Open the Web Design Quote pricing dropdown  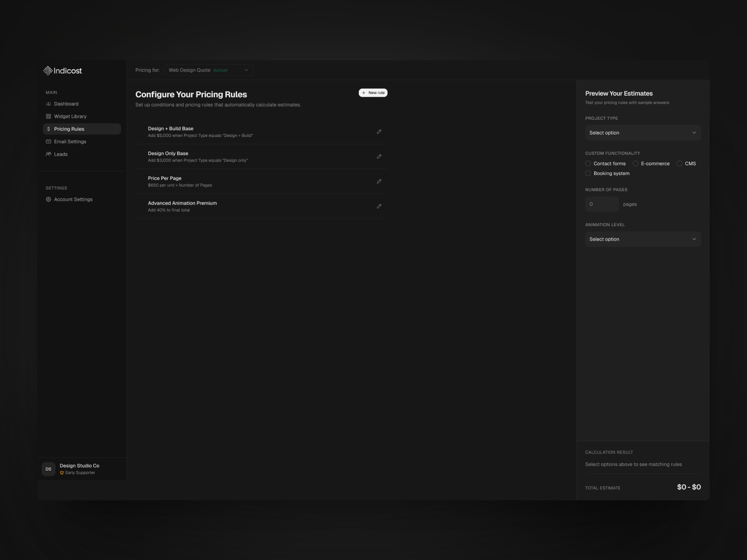pyautogui.click(x=209, y=70)
